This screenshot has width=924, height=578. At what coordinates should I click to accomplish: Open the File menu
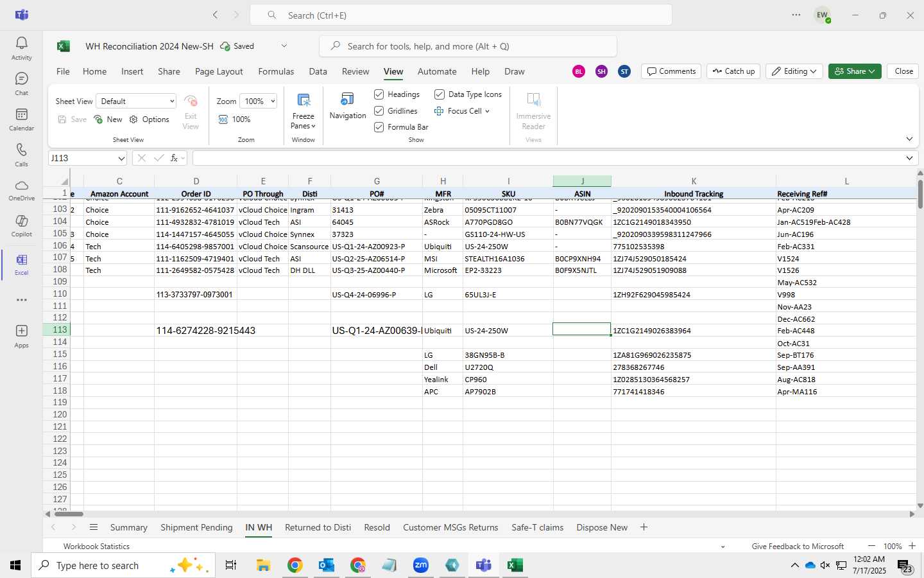coord(63,71)
